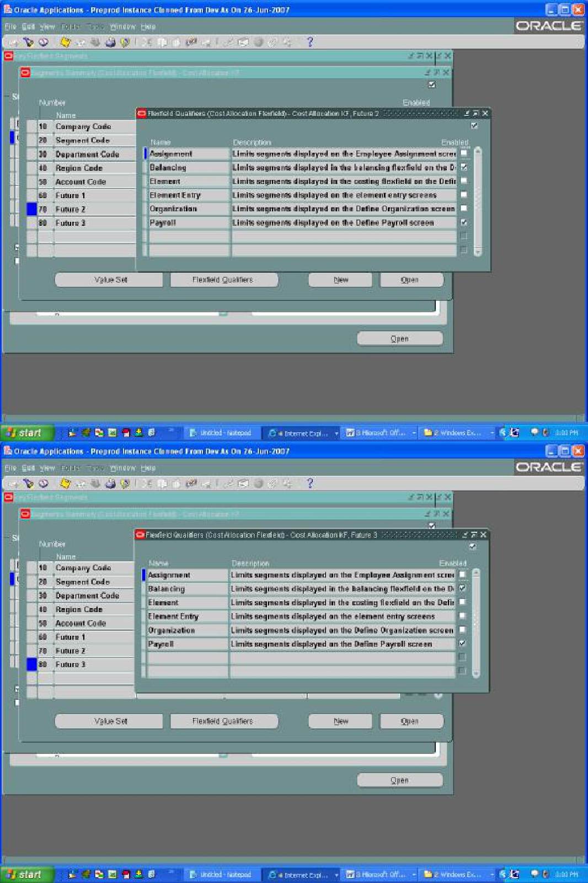Click the Translations globe icon in top toolbar
This screenshot has width=588, height=883.
[258, 42]
